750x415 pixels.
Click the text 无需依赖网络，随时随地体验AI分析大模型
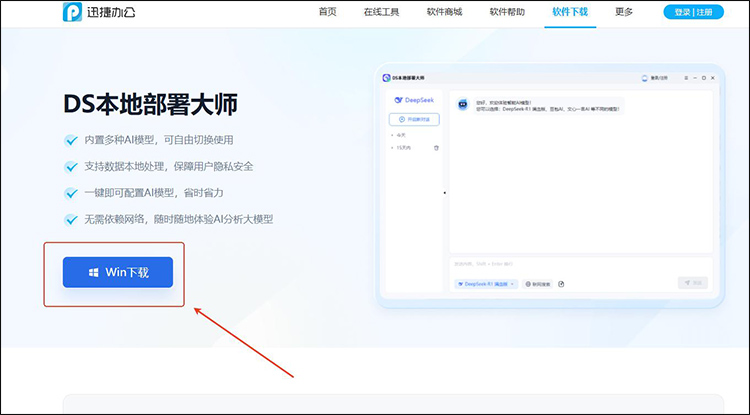[179, 219]
